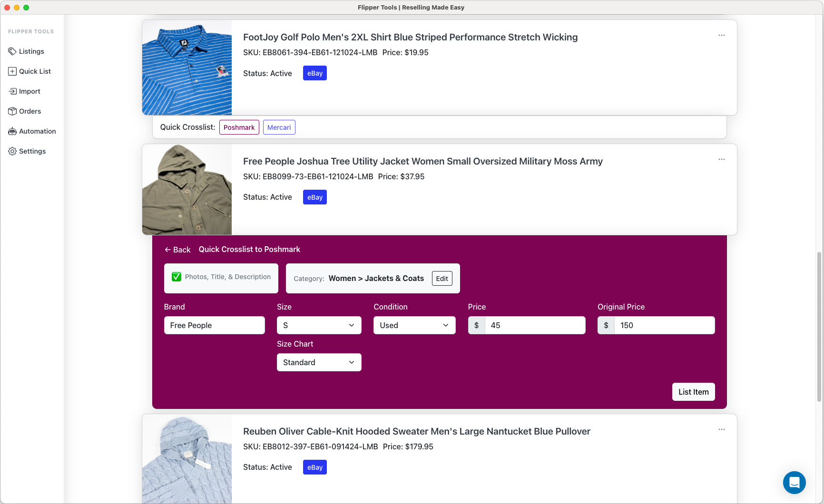Screen dimensions: 824x504
Task: Go back from Quick Crosslist to Poshmark
Action: tap(177, 250)
